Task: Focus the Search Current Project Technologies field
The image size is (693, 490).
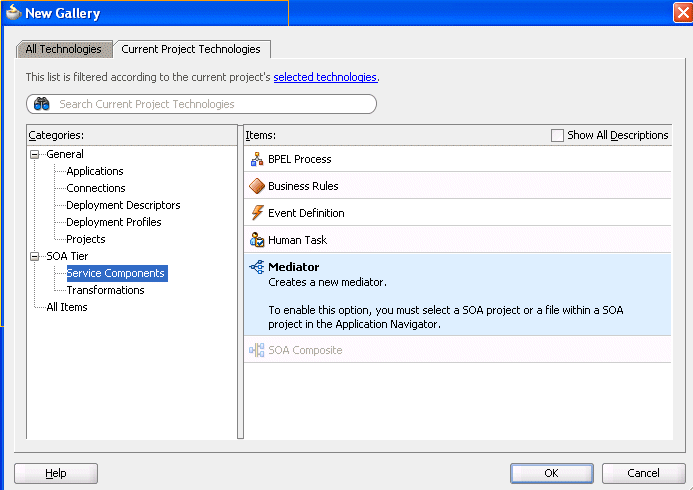Action: 202,104
